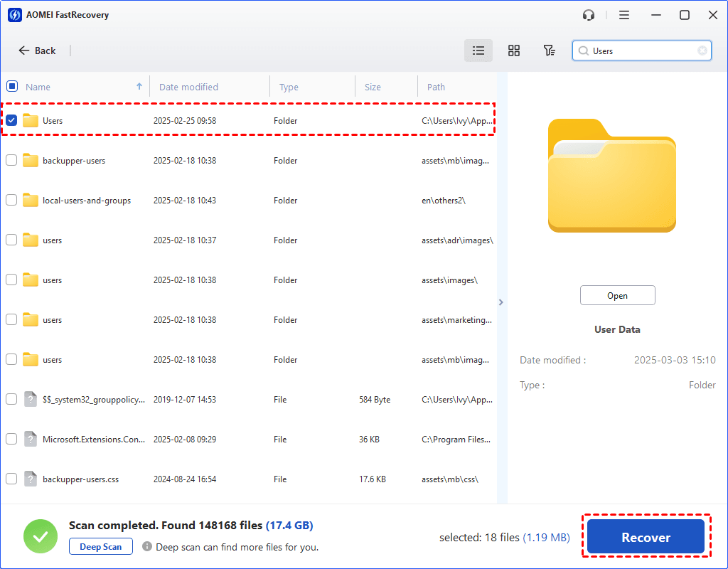Click the 17.4 GB found files link
Viewport: 728px width, 569px height.
click(x=289, y=525)
